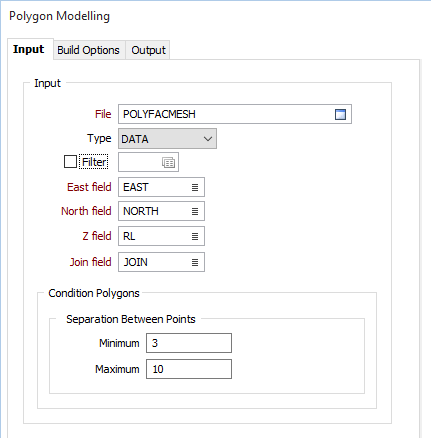
Task: Click the Join field input with JOIN
Action: (161, 262)
